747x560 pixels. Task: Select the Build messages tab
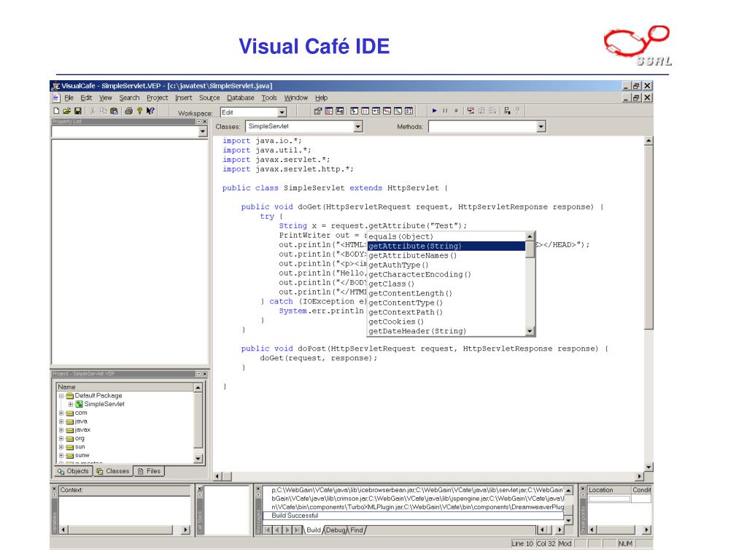point(314,530)
